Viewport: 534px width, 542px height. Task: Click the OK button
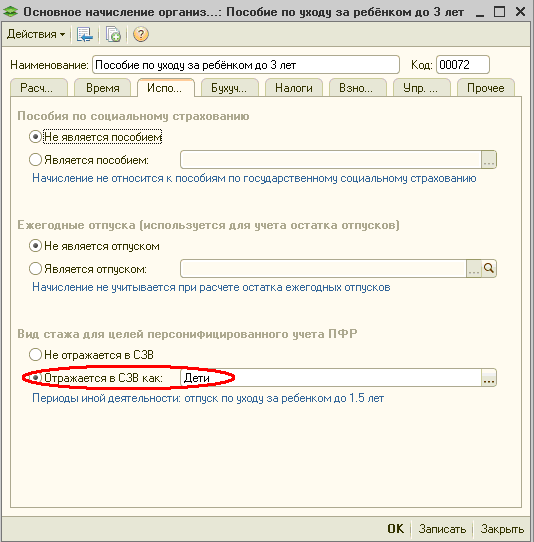pos(395,529)
